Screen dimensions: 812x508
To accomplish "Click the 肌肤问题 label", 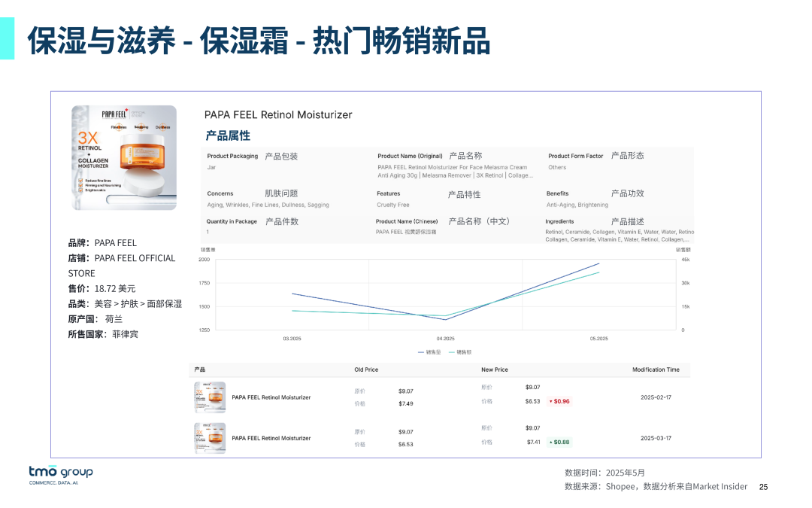I will pos(281,194).
